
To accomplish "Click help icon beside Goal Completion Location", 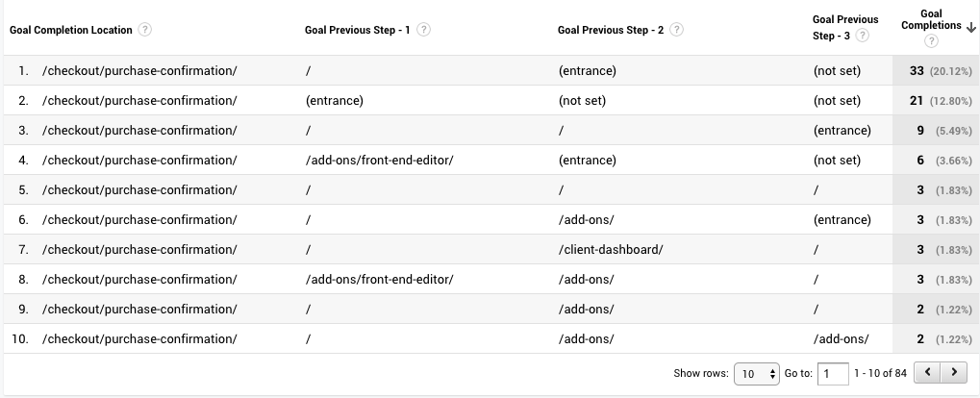I will tap(145, 30).
